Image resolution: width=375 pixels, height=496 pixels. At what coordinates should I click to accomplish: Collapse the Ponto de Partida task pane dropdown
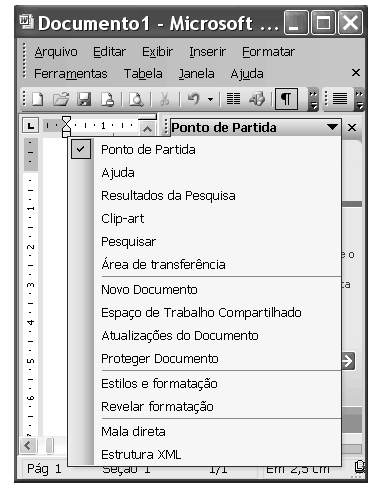coord(332,127)
